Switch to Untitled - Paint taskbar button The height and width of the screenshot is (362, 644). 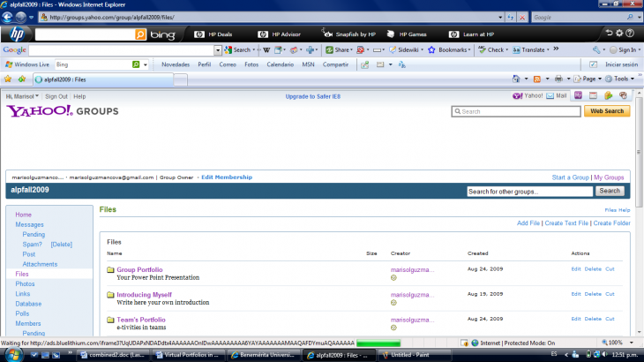tap(415, 355)
